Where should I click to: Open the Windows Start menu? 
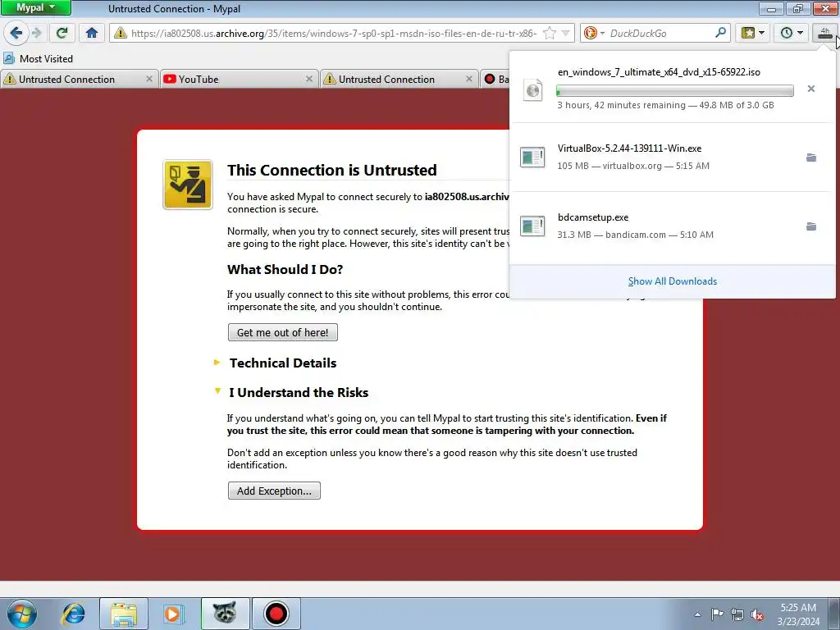[x=22, y=614]
